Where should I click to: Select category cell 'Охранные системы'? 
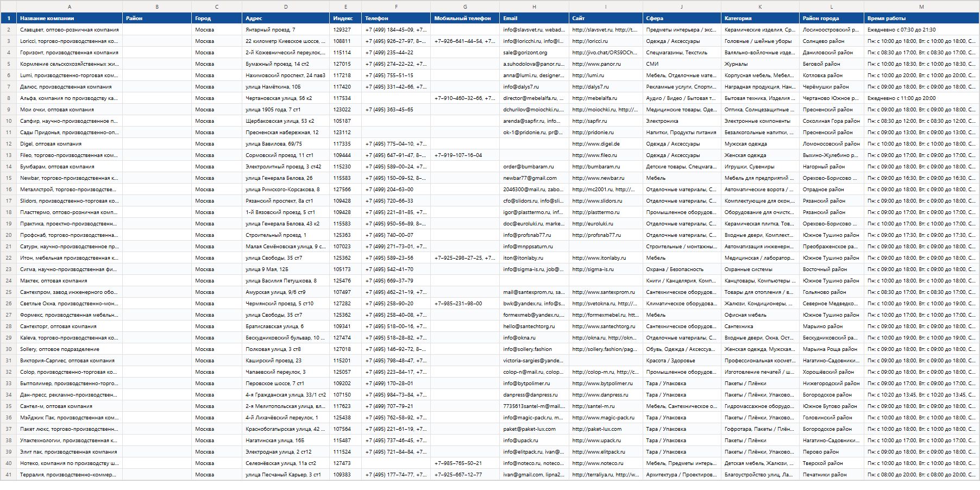(x=760, y=269)
